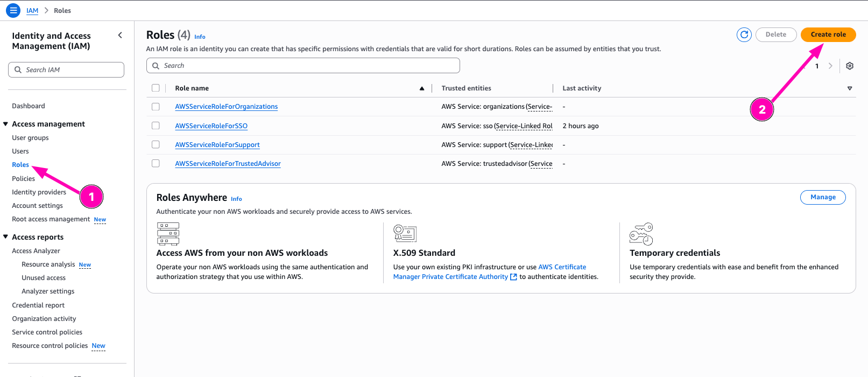Open Policies in the sidebar
This screenshot has height=377, width=868.
pos(23,178)
